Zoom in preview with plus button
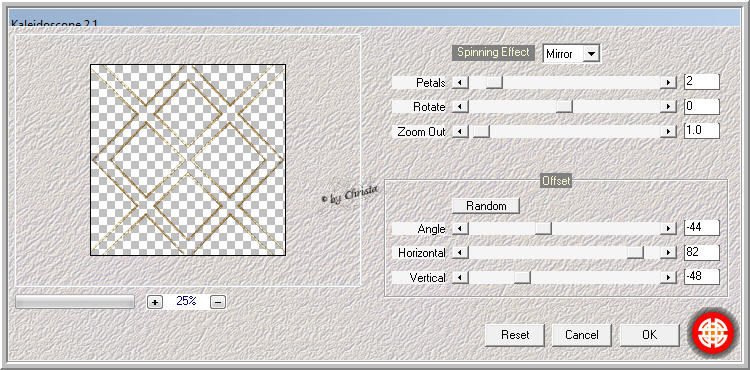Screen dimensions: 750x370 point(154,302)
